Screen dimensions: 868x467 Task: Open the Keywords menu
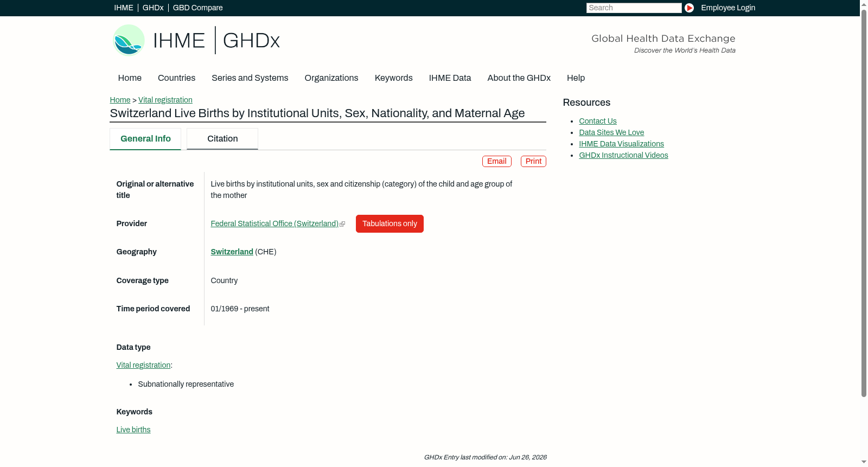click(x=394, y=78)
